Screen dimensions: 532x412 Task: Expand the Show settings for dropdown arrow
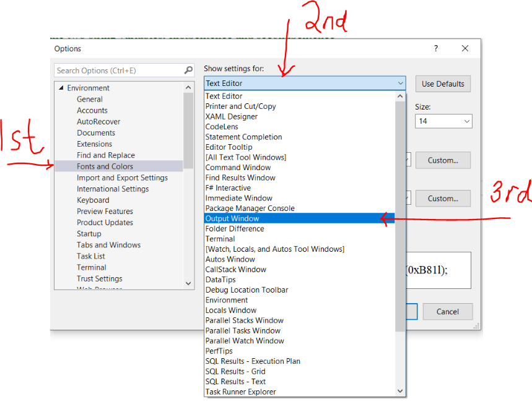(x=400, y=83)
